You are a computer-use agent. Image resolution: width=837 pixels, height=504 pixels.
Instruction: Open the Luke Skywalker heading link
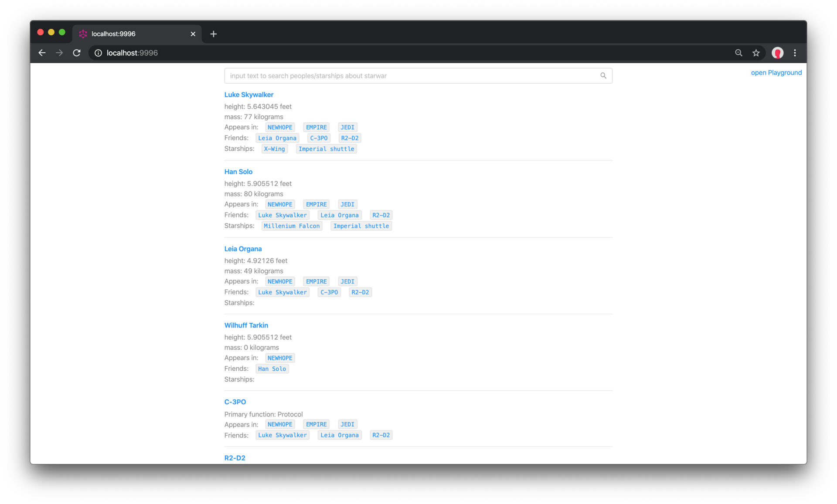click(x=248, y=95)
